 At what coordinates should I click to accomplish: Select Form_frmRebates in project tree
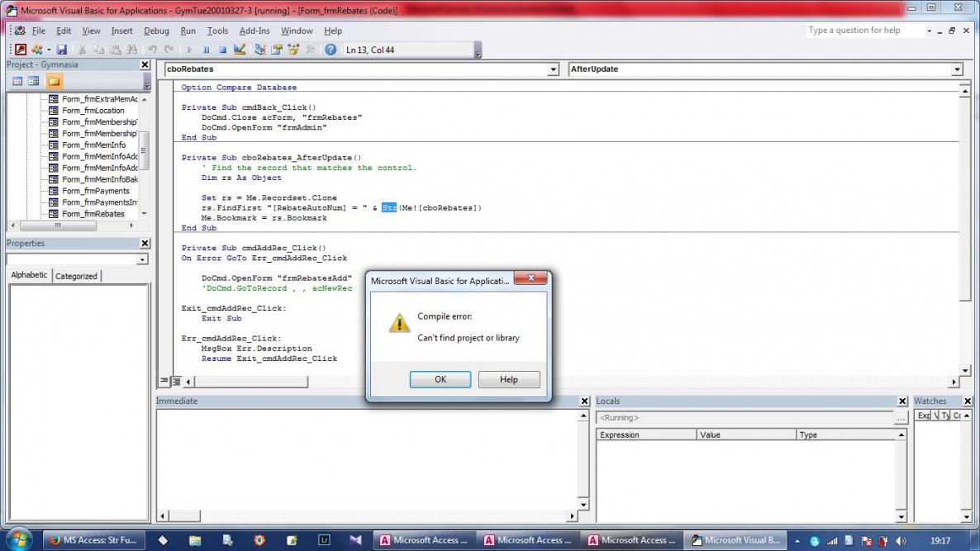click(x=93, y=214)
